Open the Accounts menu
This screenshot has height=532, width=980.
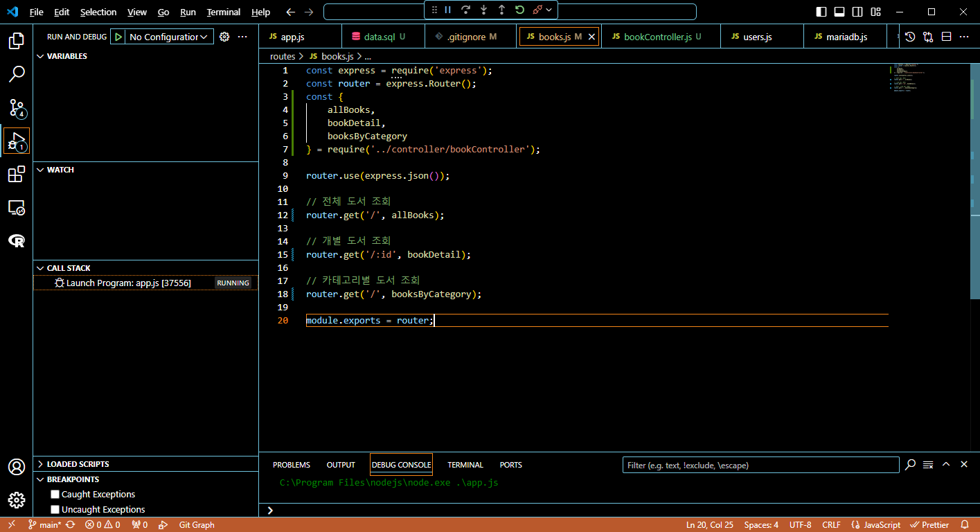pos(17,467)
